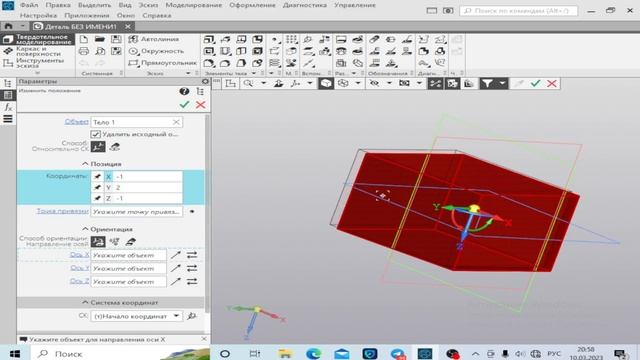Expand the Элементы тела group dropdown arrow
The width and height of the screenshot is (640, 360).
(x=254, y=73)
